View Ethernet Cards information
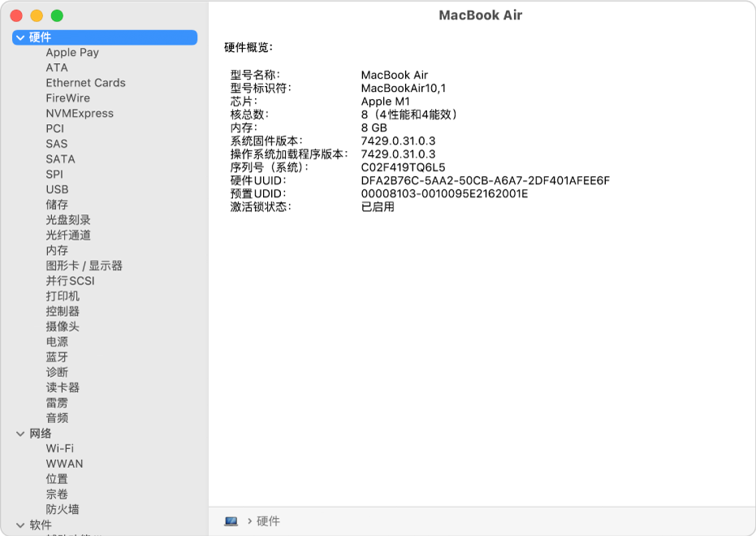Screen dimensions: 756x536 click(85, 82)
